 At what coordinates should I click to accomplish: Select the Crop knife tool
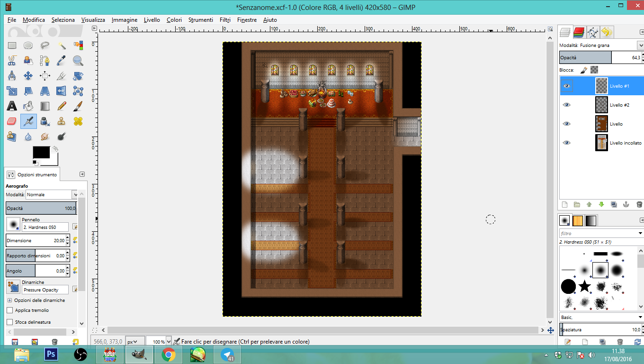pos(62,76)
